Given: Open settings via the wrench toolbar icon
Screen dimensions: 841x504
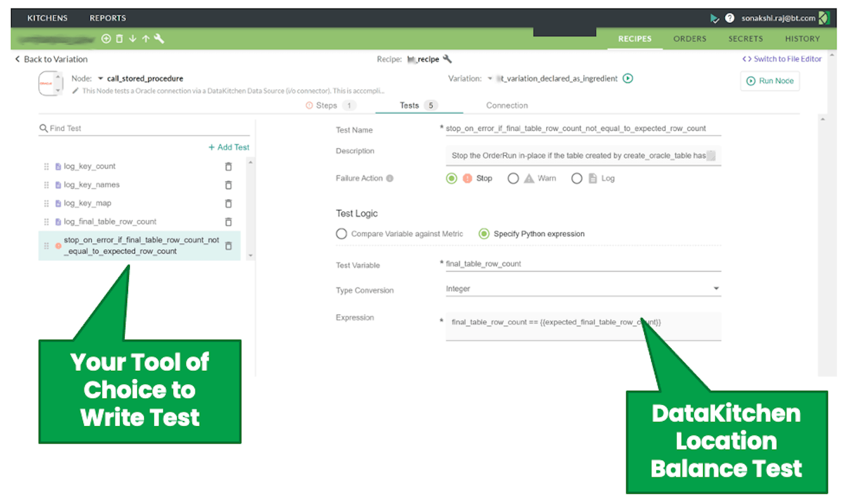Looking at the screenshot, I should click(x=160, y=39).
